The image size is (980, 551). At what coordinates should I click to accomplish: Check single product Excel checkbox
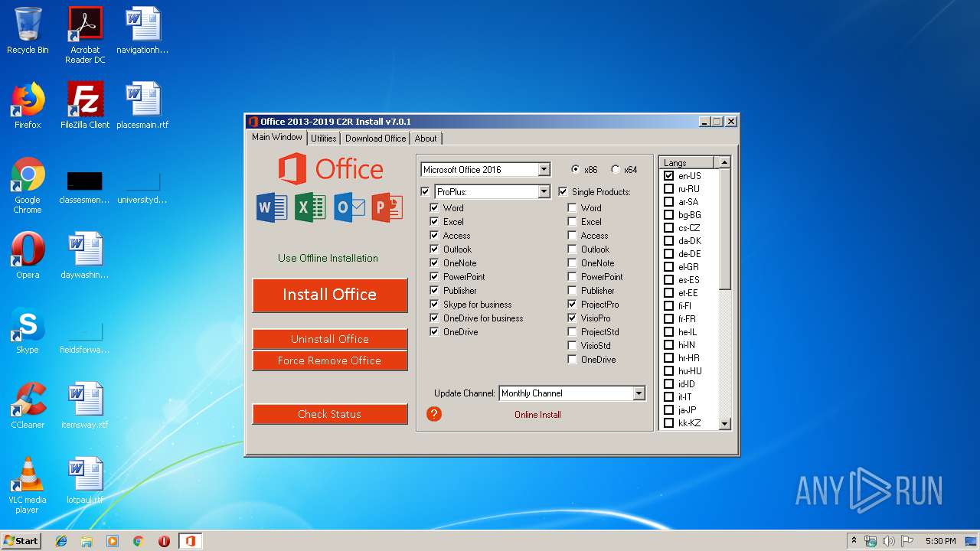(x=572, y=221)
